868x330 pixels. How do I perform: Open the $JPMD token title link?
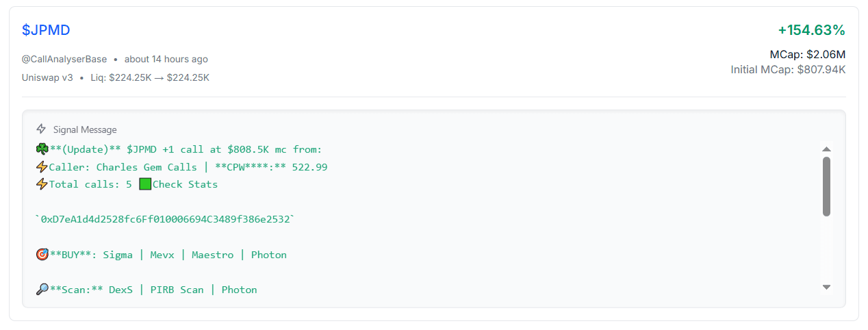point(46,30)
